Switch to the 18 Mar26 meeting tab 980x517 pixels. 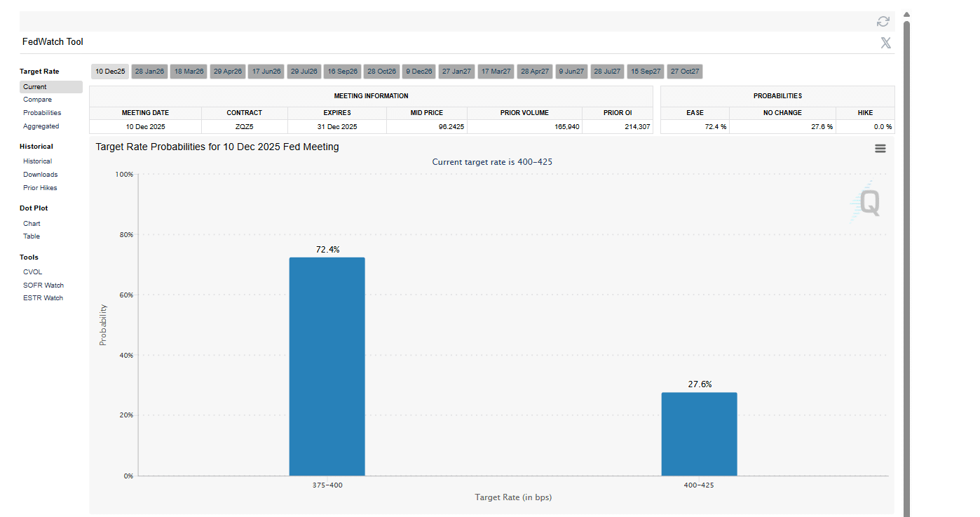click(189, 72)
